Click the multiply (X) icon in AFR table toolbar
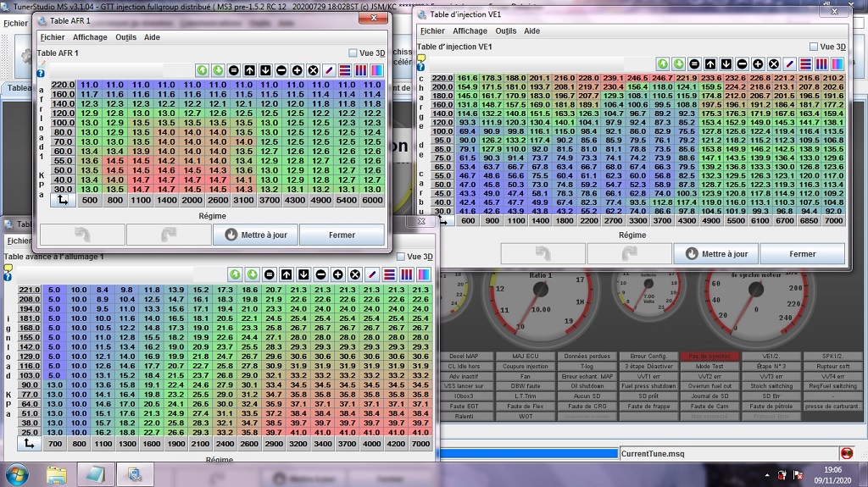The width and height of the screenshot is (868, 487). tap(313, 70)
